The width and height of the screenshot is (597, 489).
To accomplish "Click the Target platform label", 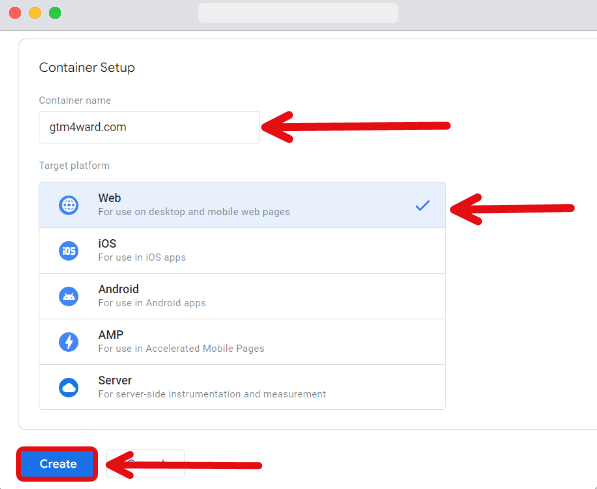I will tap(74, 166).
